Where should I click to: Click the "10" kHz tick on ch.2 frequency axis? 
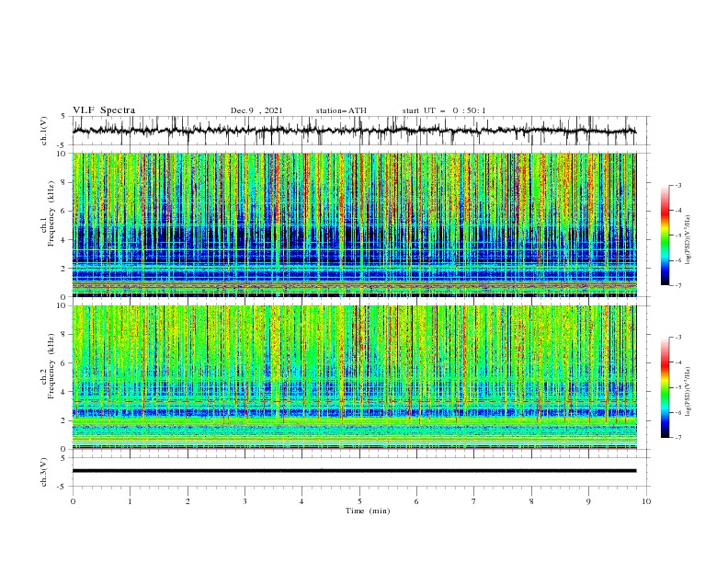click(62, 305)
